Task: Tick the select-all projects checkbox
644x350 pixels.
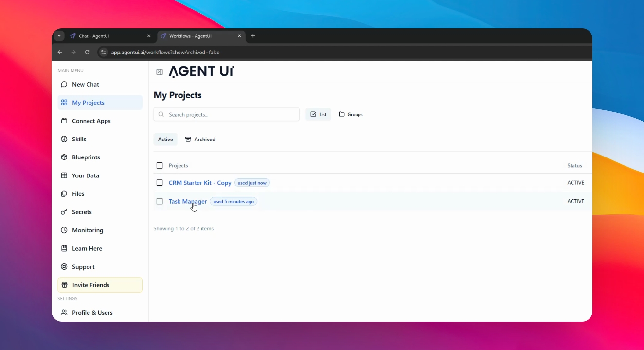Action: click(x=160, y=166)
